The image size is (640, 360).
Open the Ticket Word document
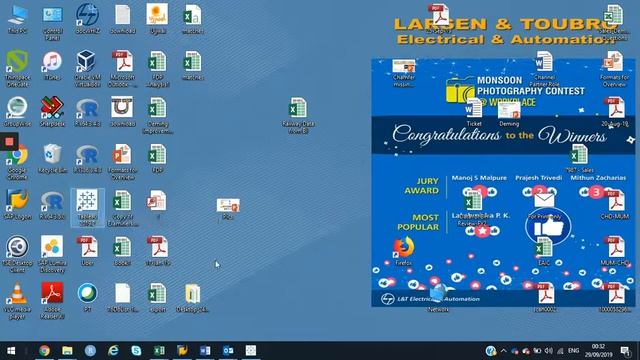[473, 112]
